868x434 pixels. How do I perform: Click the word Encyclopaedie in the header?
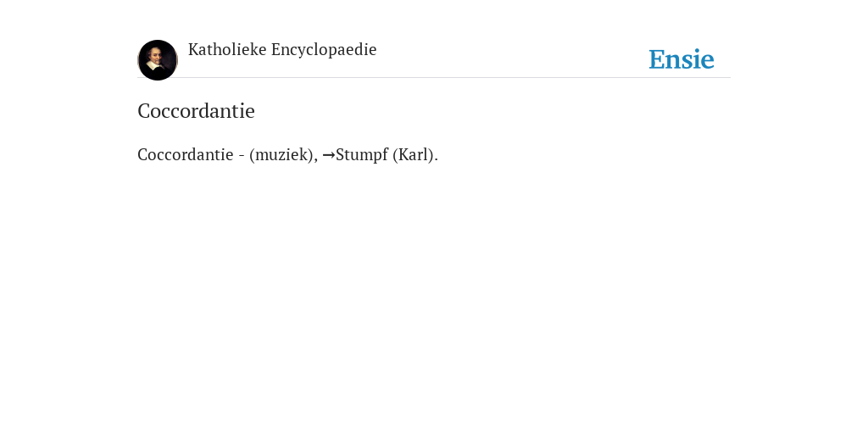pyautogui.click(x=324, y=50)
